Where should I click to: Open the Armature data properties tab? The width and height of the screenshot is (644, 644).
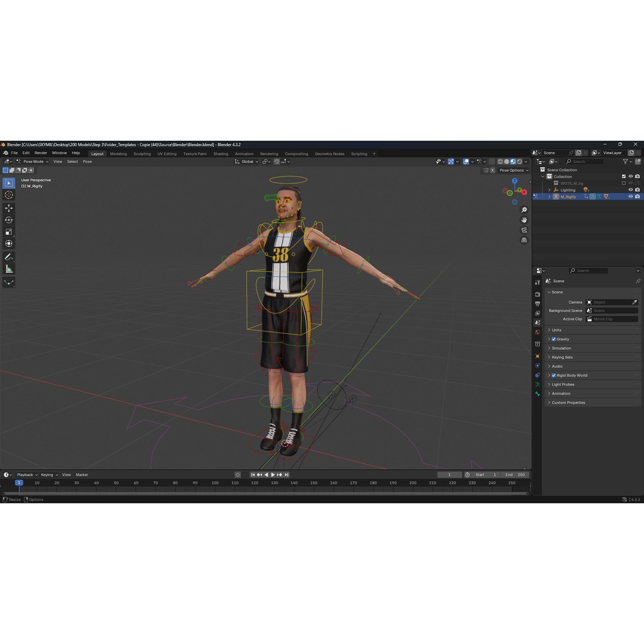pos(537,385)
